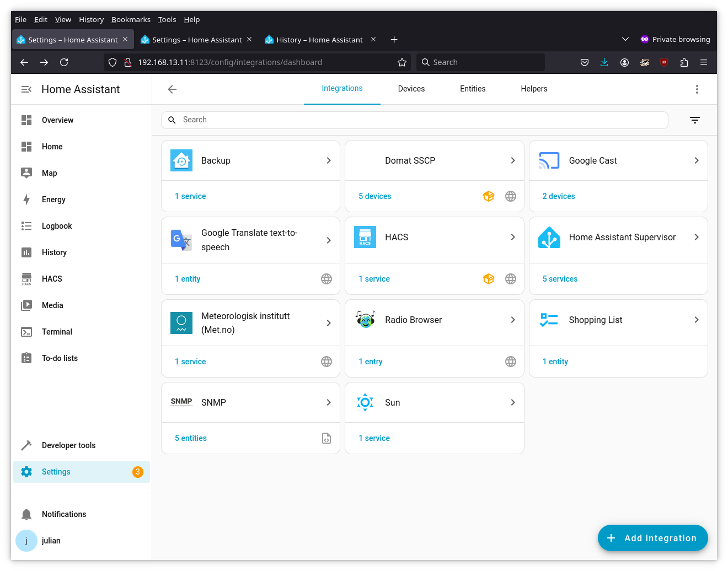Open the Tools menu in menu bar
The image size is (728, 571).
(x=167, y=19)
